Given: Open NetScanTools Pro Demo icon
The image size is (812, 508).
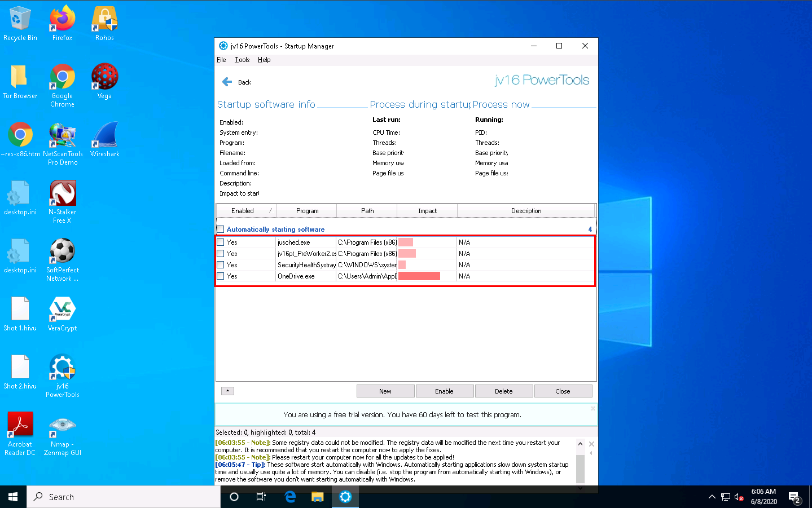Looking at the screenshot, I should coord(63,144).
